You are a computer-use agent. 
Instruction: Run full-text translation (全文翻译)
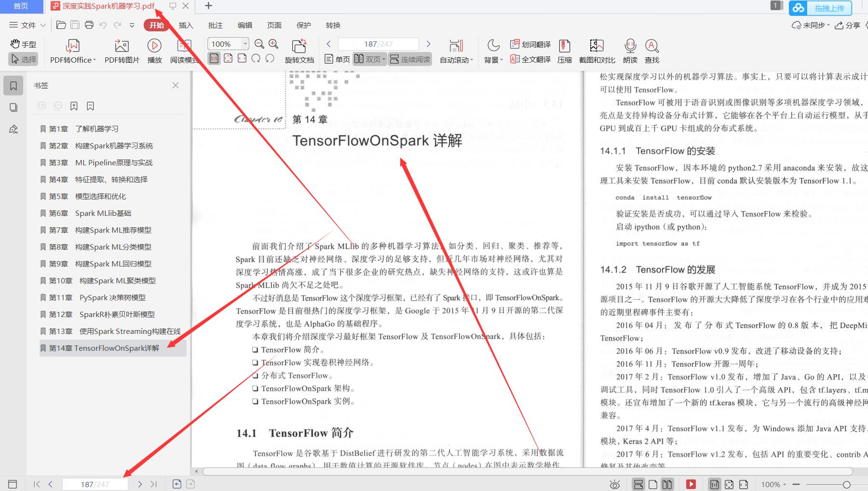coord(530,59)
